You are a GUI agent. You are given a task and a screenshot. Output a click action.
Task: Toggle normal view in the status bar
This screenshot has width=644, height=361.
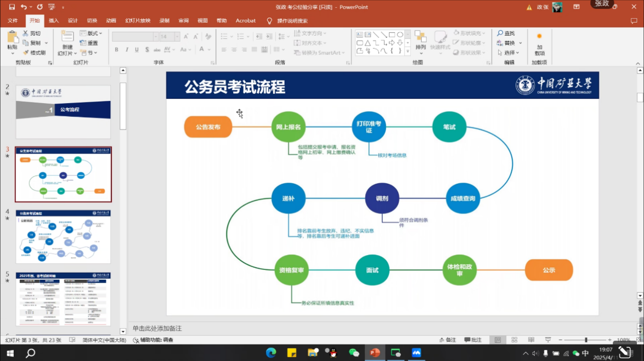click(498, 340)
